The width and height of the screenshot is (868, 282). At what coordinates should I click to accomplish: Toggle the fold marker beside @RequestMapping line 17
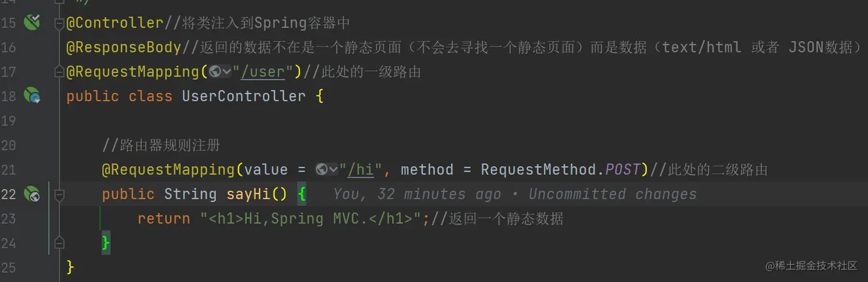click(x=59, y=72)
